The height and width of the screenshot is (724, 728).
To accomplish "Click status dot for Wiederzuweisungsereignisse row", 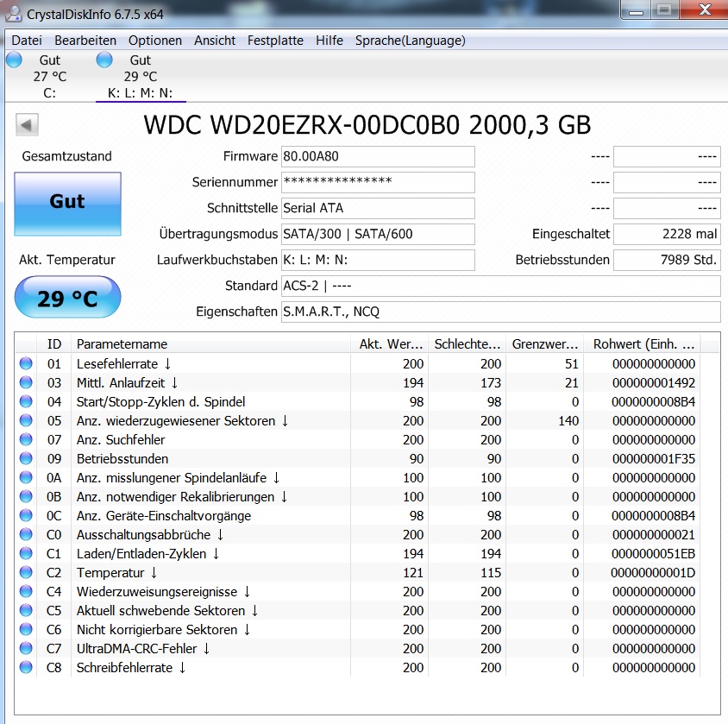I will click(26, 591).
